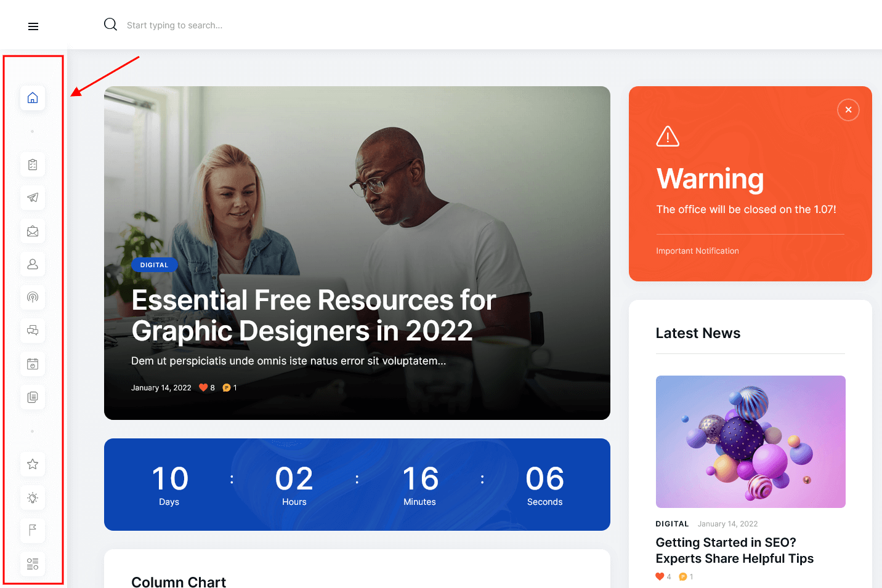Open the hamburger menu
Screen dimensions: 882x588
click(x=33, y=26)
